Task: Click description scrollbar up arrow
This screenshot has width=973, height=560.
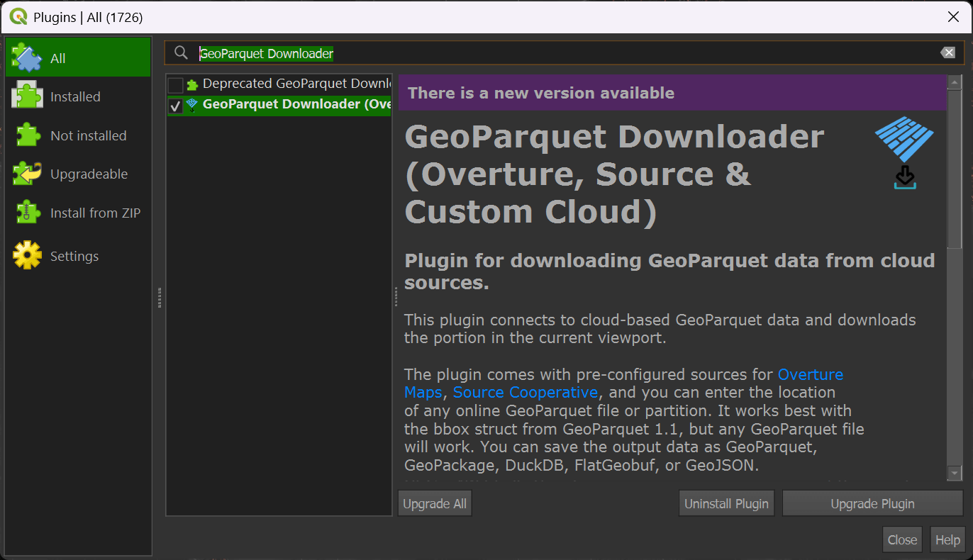Action: click(x=955, y=82)
